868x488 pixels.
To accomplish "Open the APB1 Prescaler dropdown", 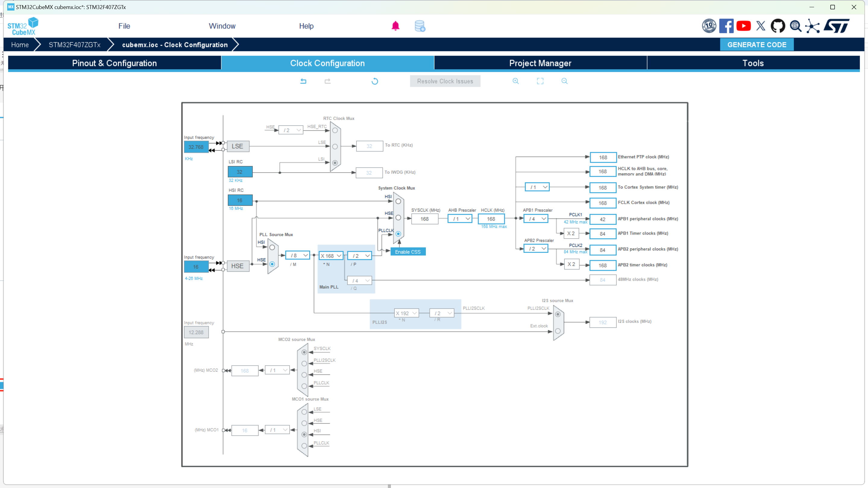I will coord(536,219).
